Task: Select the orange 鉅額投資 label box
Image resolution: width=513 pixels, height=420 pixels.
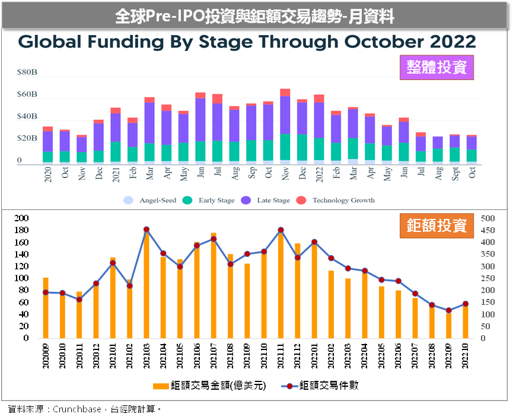Action: pyautogui.click(x=436, y=226)
